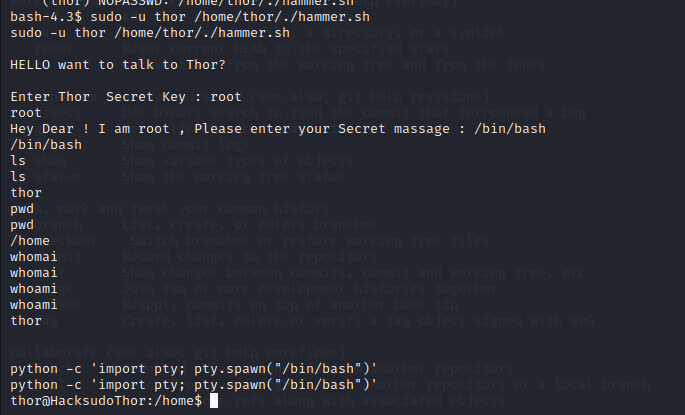Click the thor@HacksudoThor:/home$ shell prompt
685x415 pixels.
[105, 400]
